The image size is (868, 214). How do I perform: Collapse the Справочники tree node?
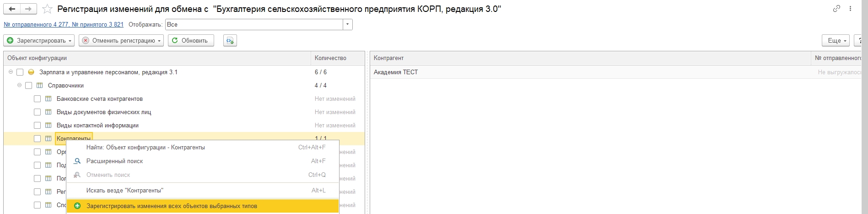click(19, 86)
